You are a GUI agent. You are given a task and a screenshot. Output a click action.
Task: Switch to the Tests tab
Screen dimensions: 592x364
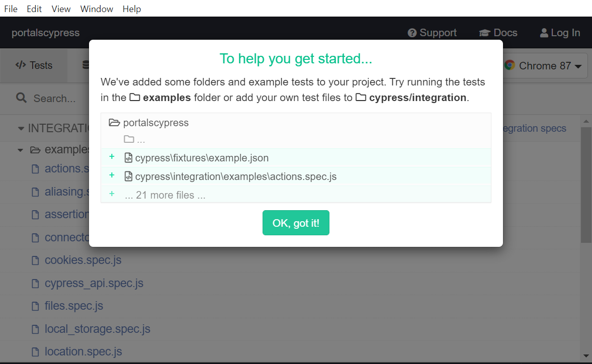click(34, 65)
